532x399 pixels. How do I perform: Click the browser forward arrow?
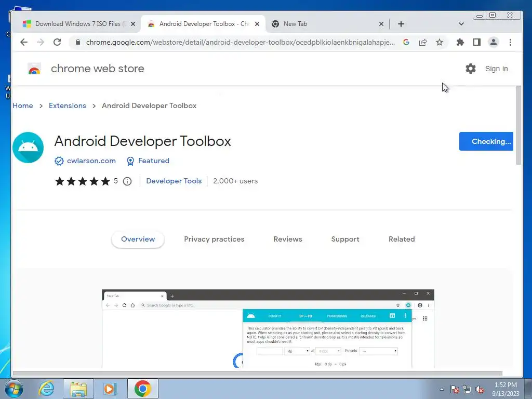pyautogui.click(x=41, y=42)
